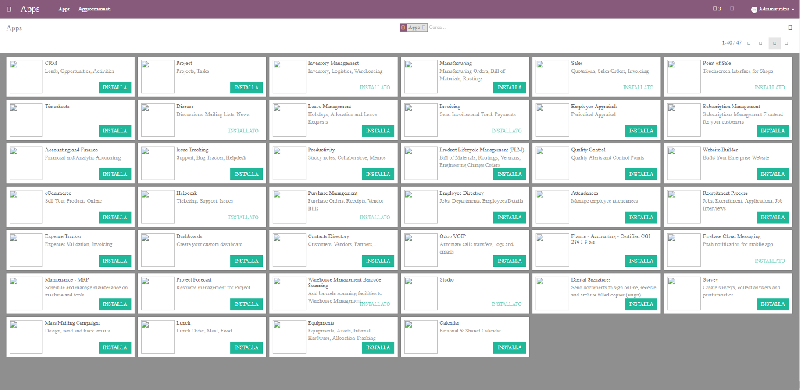The height and width of the screenshot is (390, 800).
Task: Go to the next page of apps
Action: [760, 43]
